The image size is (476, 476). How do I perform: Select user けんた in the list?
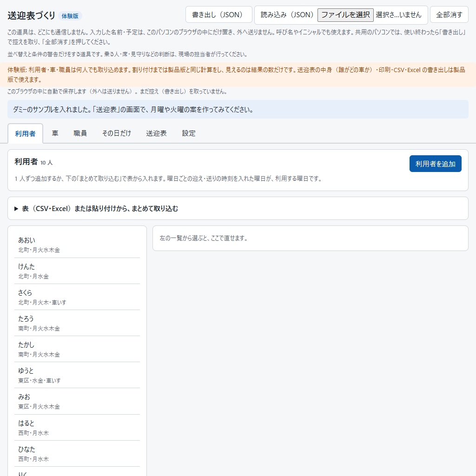click(x=77, y=271)
